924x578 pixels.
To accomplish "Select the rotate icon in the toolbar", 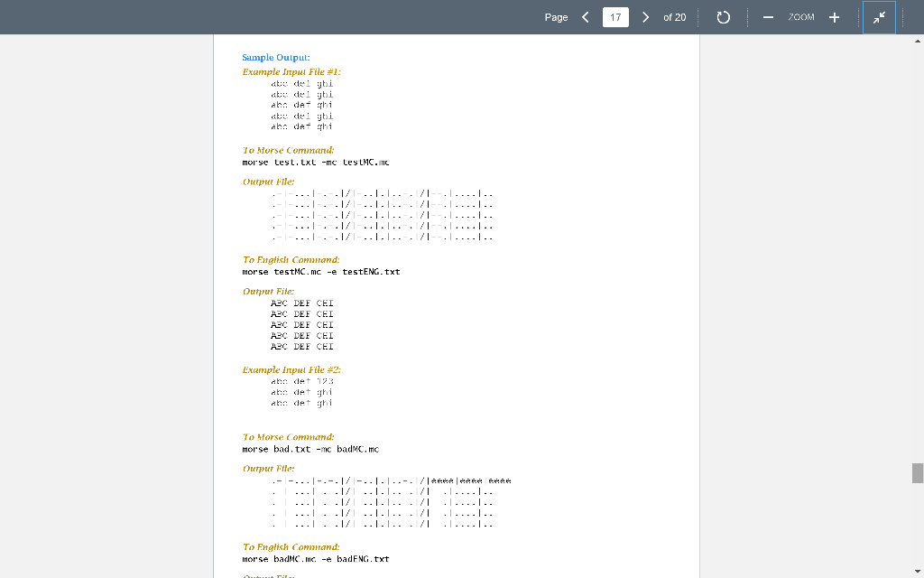I will [723, 16].
